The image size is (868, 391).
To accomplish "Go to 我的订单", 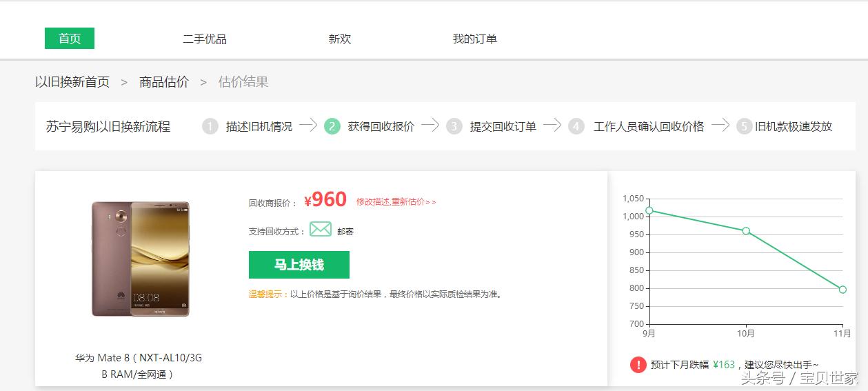I will 475,39.
